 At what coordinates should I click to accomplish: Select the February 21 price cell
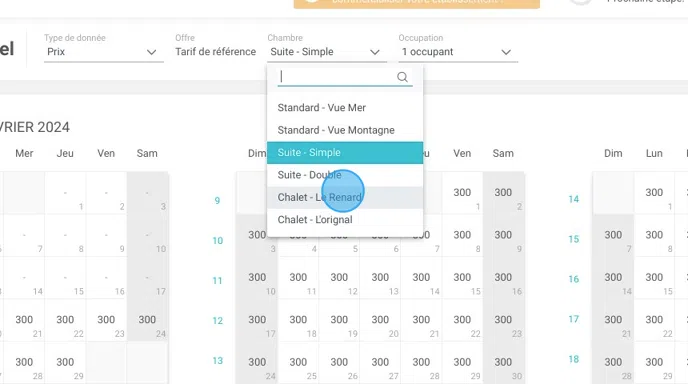pyautogui.click(x=24, y=320)
